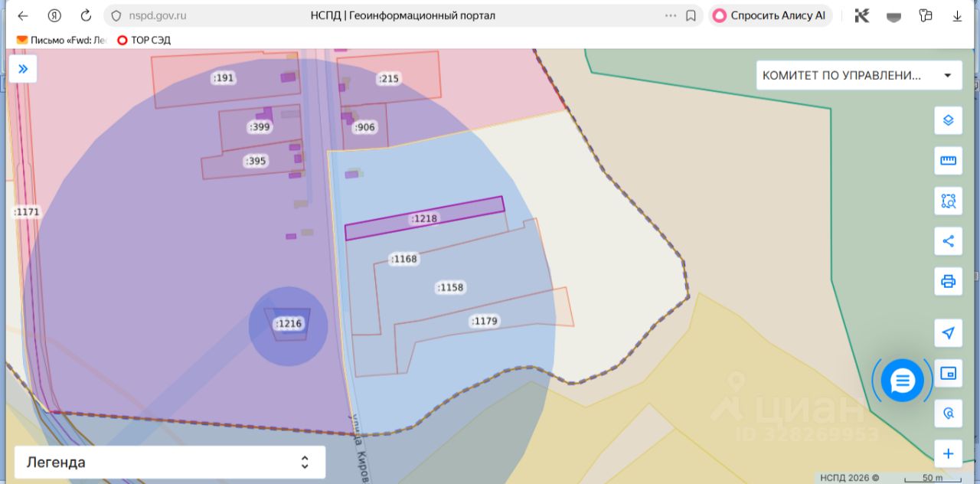Viewport: 980px width, 484px height.
Task: Open the КОМИТЕТ ПО УПРАВЛЕНИ... dropdown
Action: [859, 75]
